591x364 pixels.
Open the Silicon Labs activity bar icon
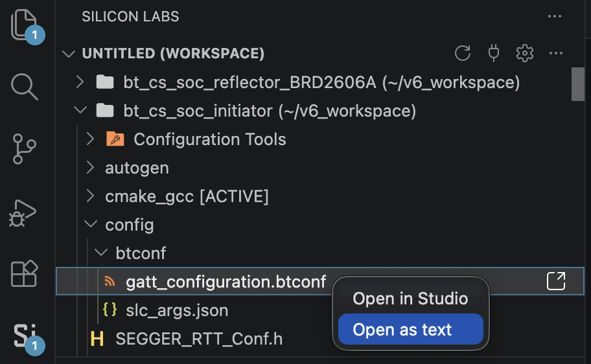click(x=25, y=336)
